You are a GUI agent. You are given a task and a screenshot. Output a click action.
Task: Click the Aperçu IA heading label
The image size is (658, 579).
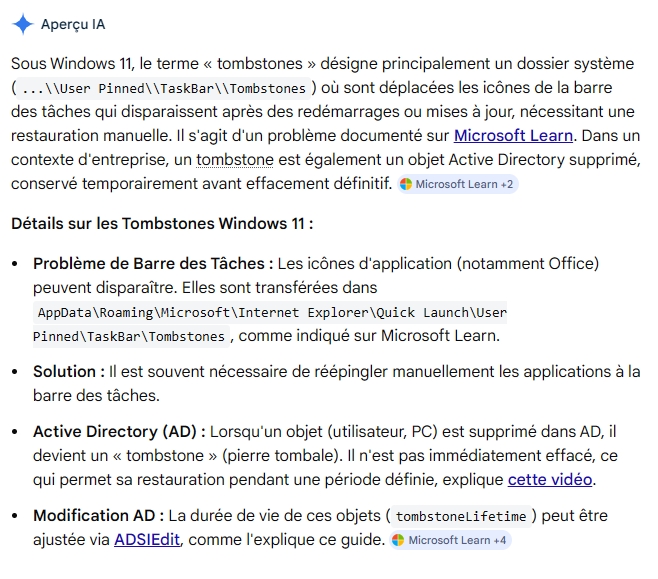pos(73,24)
